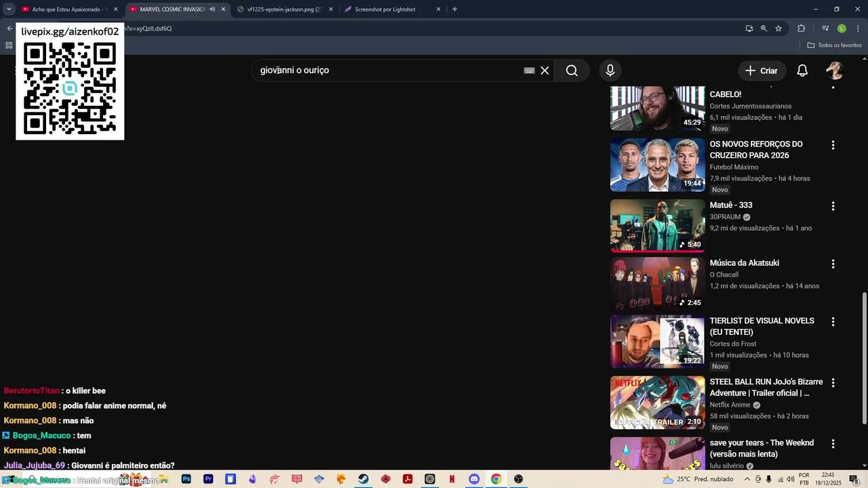Open Discord from the taskbar

[474, 479]
